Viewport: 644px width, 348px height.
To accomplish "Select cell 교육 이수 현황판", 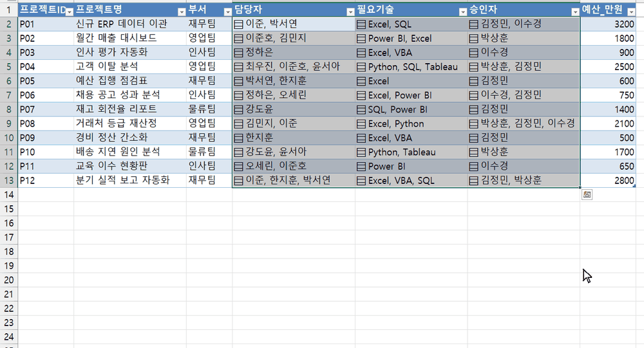I will 130,166.
